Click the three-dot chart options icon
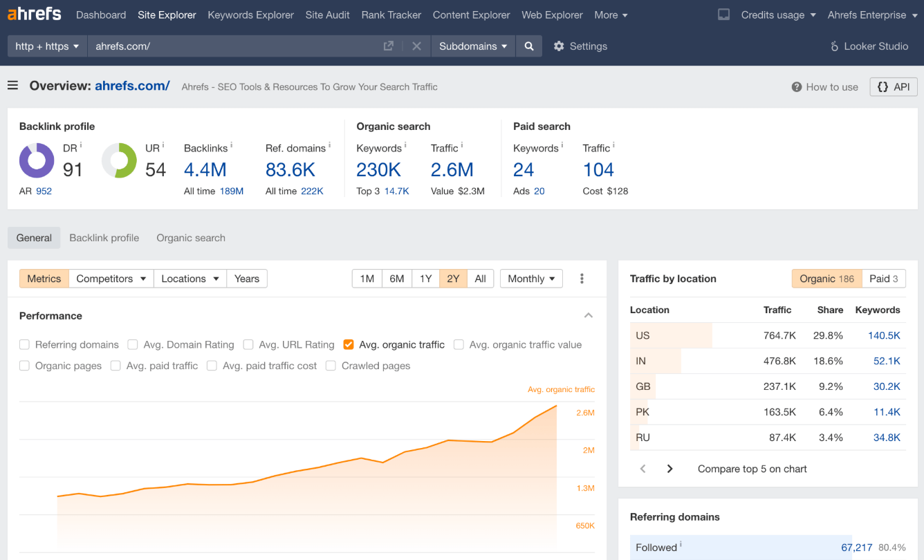Image resolution: width=924 pixels, height=560 pixels. (x=582, y=279)
